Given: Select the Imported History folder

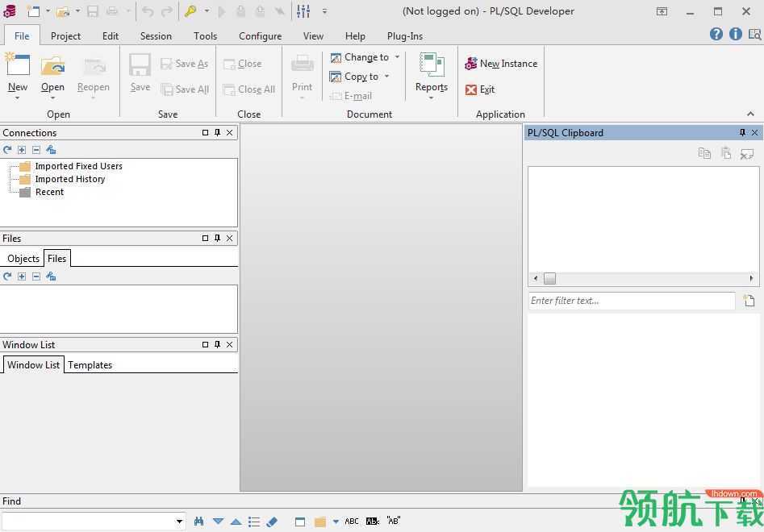Looking at the screenshot, I should pos(62,179).
